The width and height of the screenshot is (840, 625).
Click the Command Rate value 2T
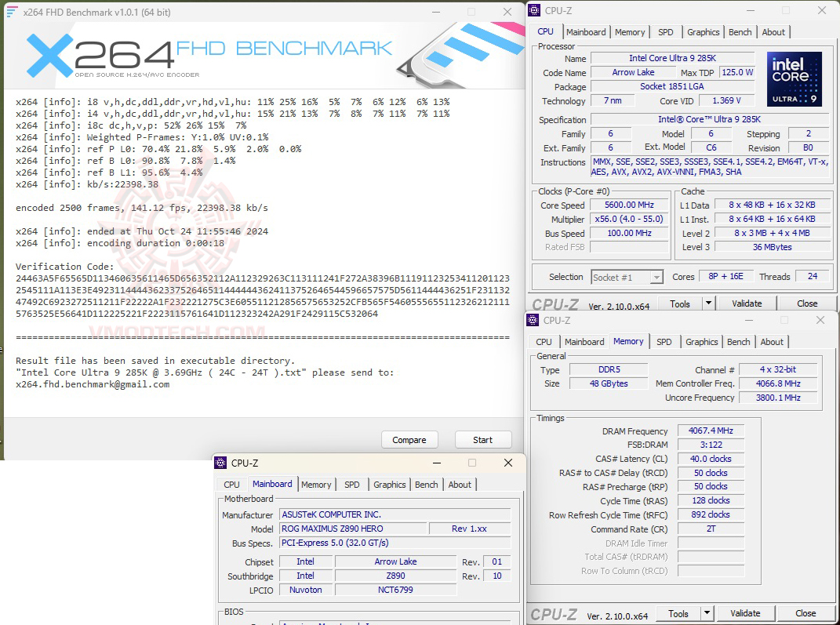tap(711, 529)
